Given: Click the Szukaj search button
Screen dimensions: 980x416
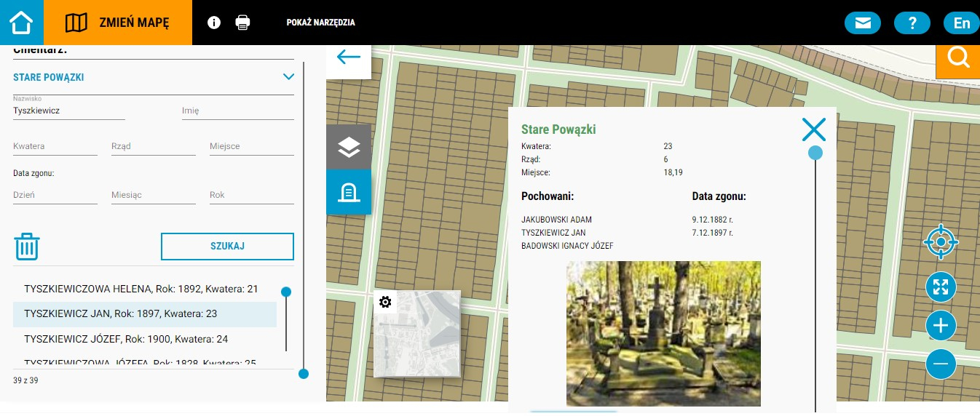Looking at the screenshot, I should click(x=227, y=247).
